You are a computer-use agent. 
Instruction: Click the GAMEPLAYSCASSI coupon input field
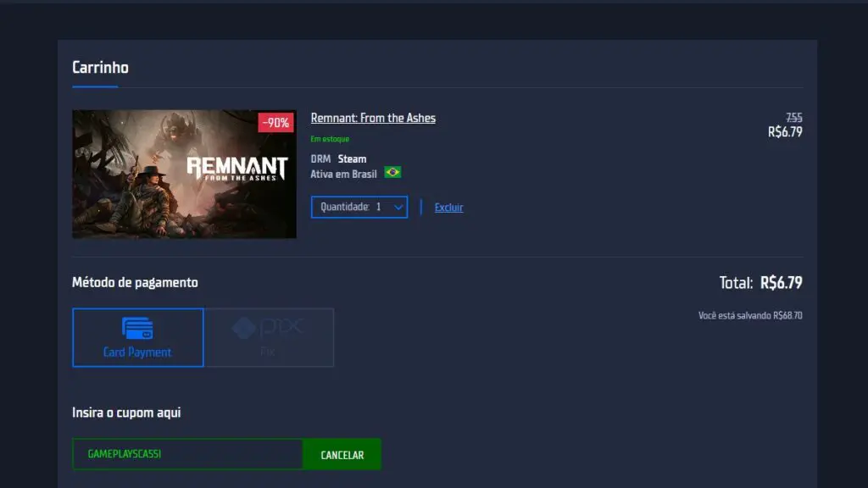pos(186,454)
